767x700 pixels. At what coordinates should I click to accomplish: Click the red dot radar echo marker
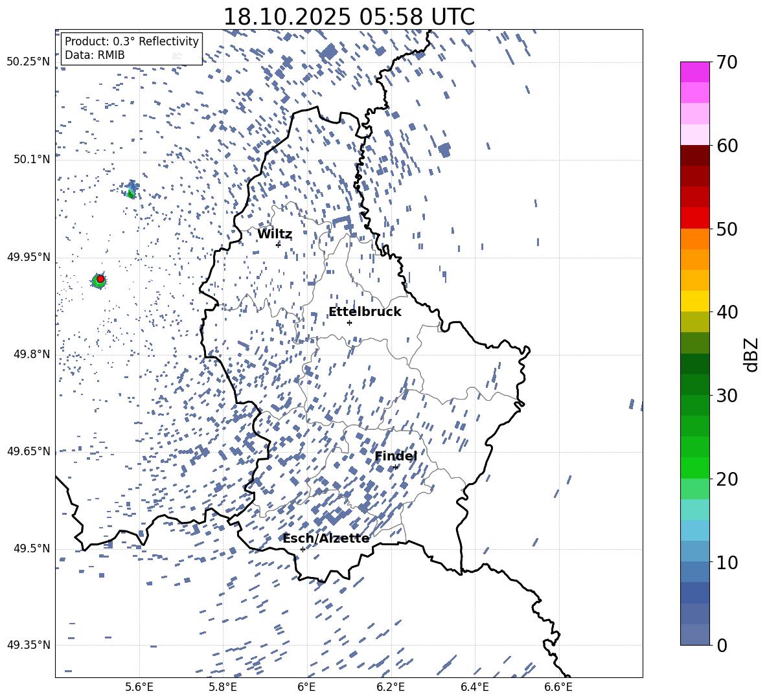click(100, 278)
